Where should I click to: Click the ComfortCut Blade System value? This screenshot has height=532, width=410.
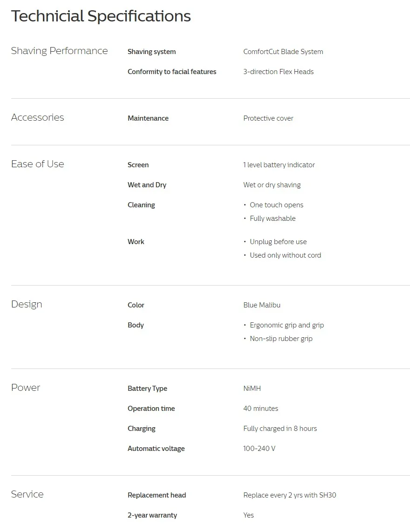click(283, 52)
